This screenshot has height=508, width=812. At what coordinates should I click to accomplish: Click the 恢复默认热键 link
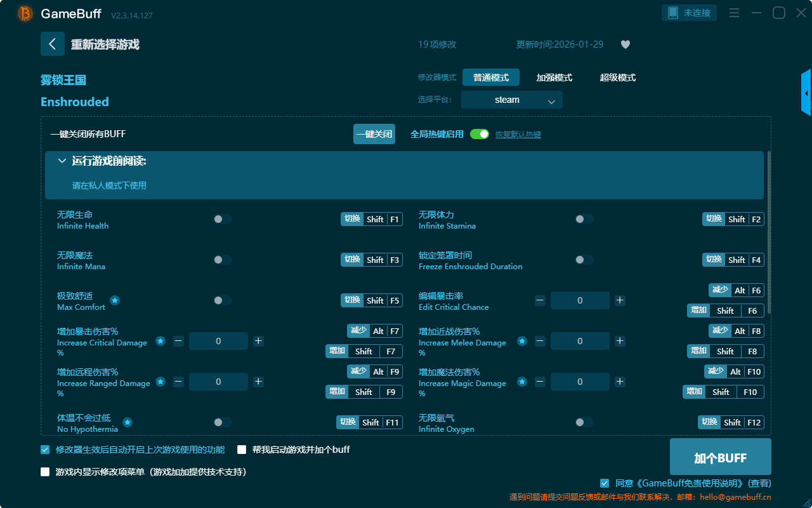click(x=518, y=135)
